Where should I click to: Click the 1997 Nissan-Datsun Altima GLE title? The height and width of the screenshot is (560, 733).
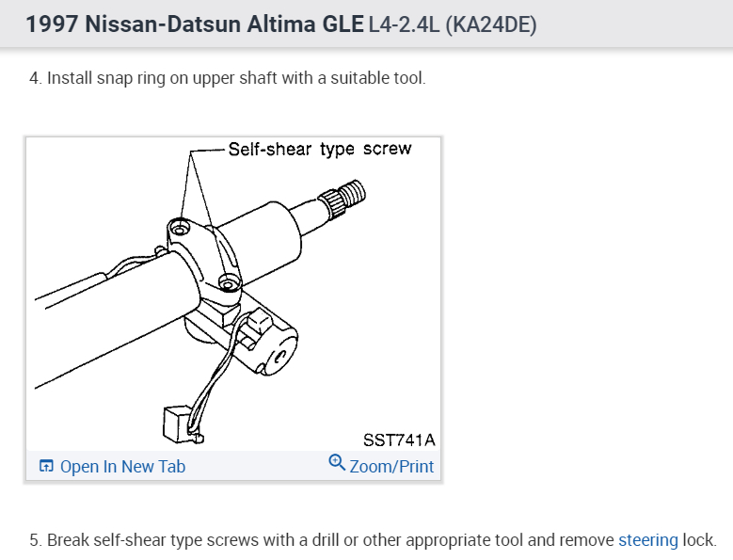coord(193,24)
